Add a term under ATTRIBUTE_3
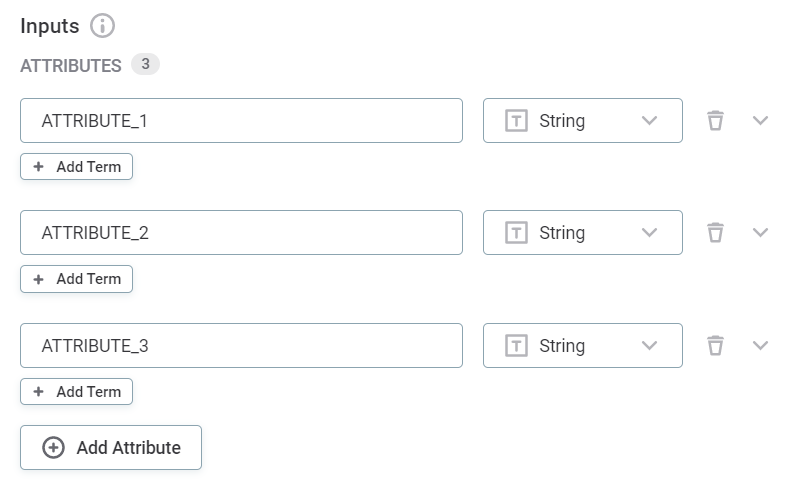This screenshot has height=488, width=793. click(x=77, y=392)
